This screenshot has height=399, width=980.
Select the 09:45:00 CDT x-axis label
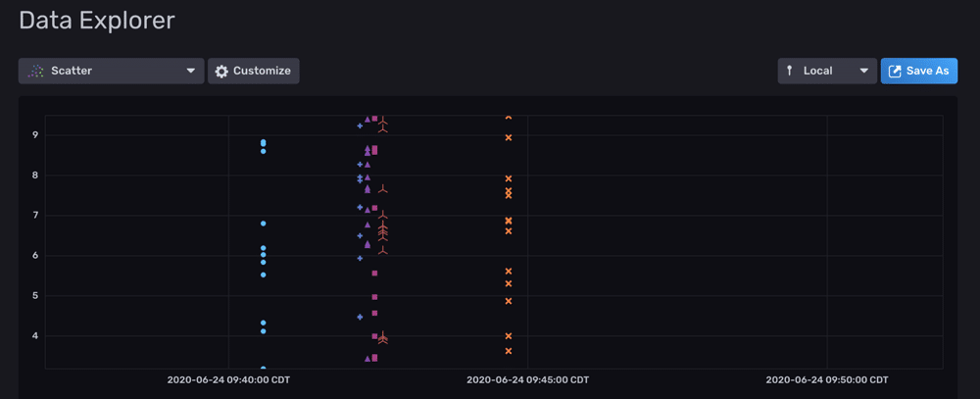(527, 379)
